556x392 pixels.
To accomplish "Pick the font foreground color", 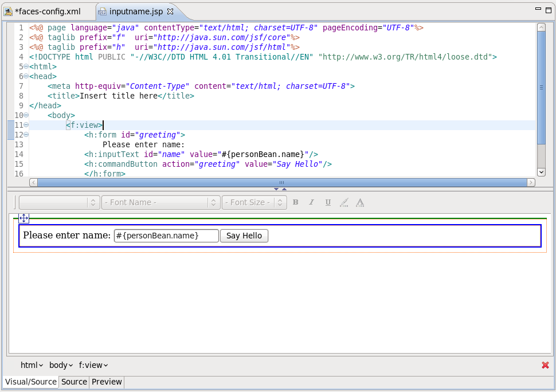I will (360, 202).
